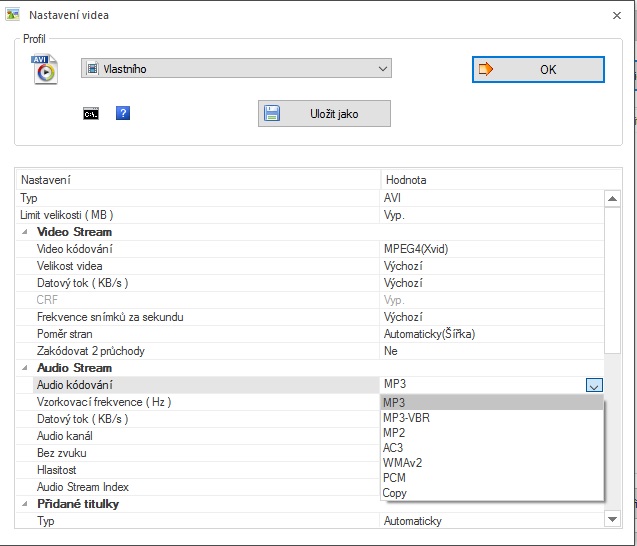Collapse the Video Stream section
This screenshot has height=546, width=637.
coord(25,232)
